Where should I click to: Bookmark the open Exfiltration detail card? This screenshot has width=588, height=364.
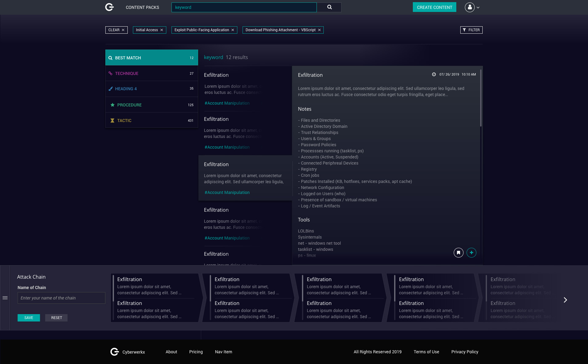tap(458, 253)
